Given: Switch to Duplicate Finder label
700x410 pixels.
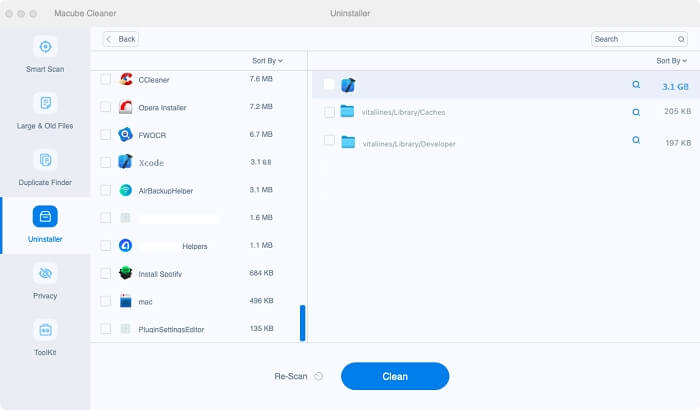Looking at the screenshot, I should (45, 183).
